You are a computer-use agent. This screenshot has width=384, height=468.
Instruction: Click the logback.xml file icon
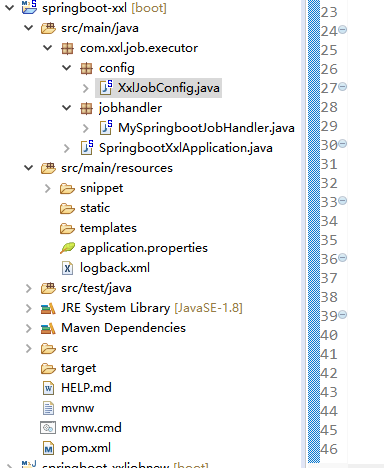(x=67, y=268)
